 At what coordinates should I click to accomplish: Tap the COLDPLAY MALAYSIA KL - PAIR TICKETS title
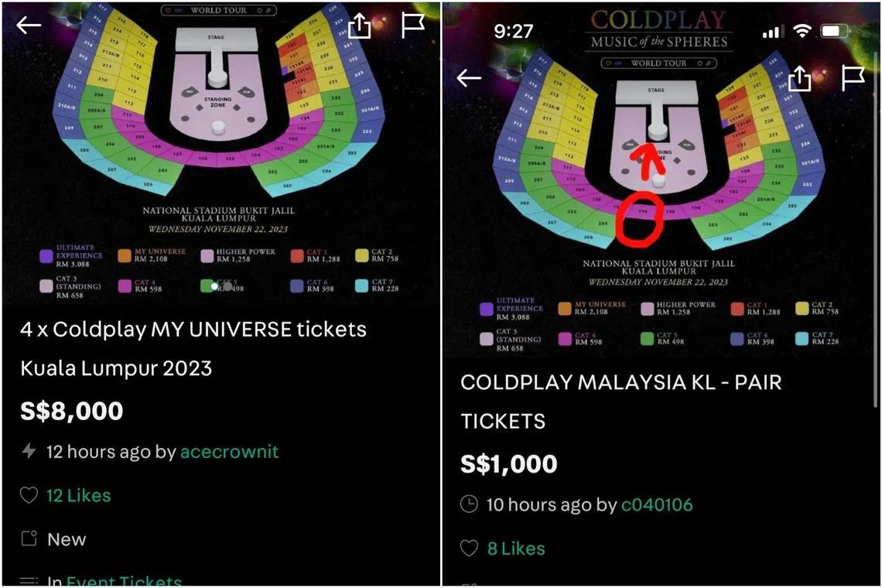621,402
